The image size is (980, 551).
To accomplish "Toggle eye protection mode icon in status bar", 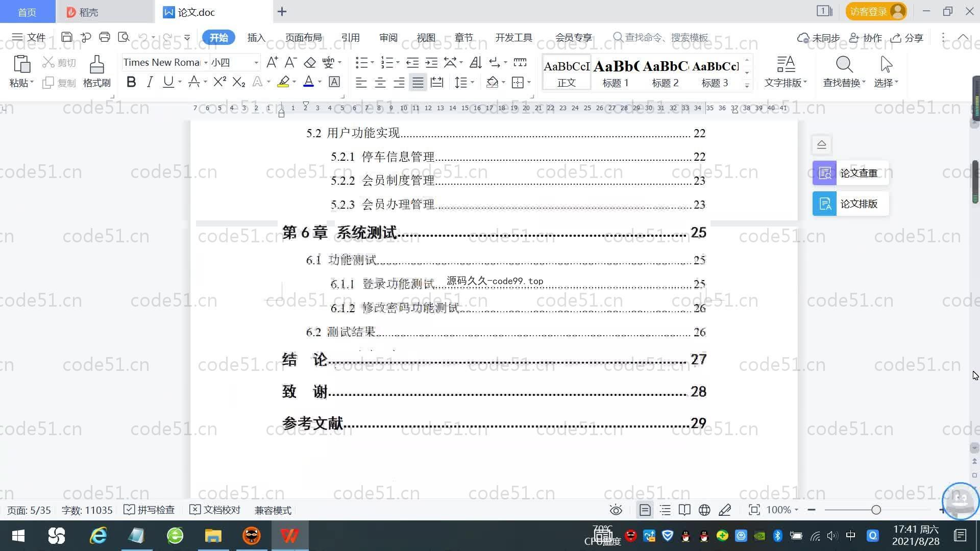I will pos(616,510).
